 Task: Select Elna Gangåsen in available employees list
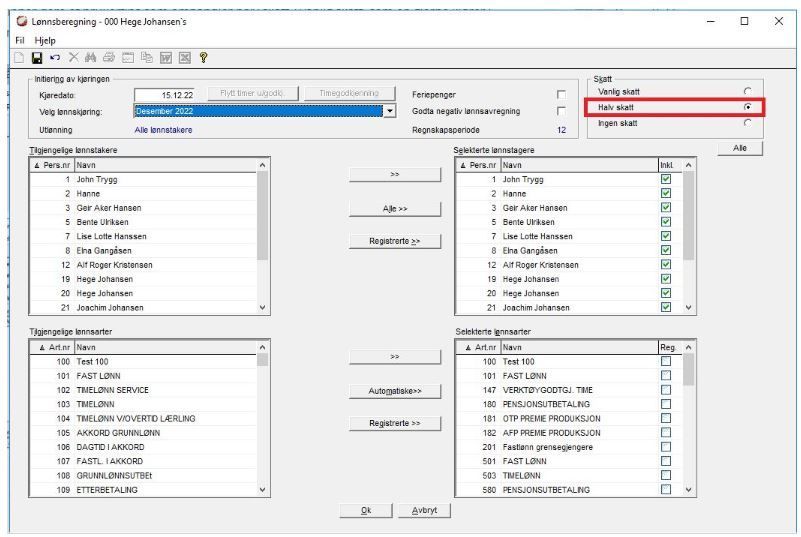click(x=144, y=250)
